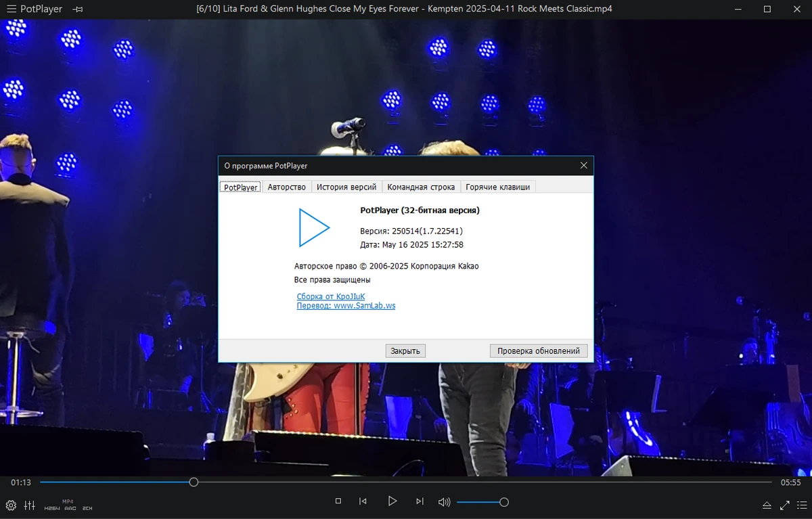Start playback with the play button

click(x=392, y=501)
